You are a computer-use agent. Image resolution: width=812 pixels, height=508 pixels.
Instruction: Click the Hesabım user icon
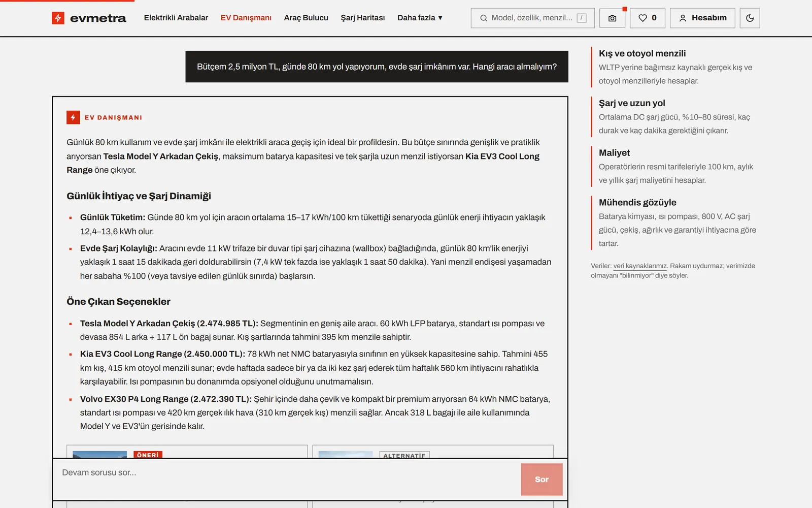click(683, 18)
